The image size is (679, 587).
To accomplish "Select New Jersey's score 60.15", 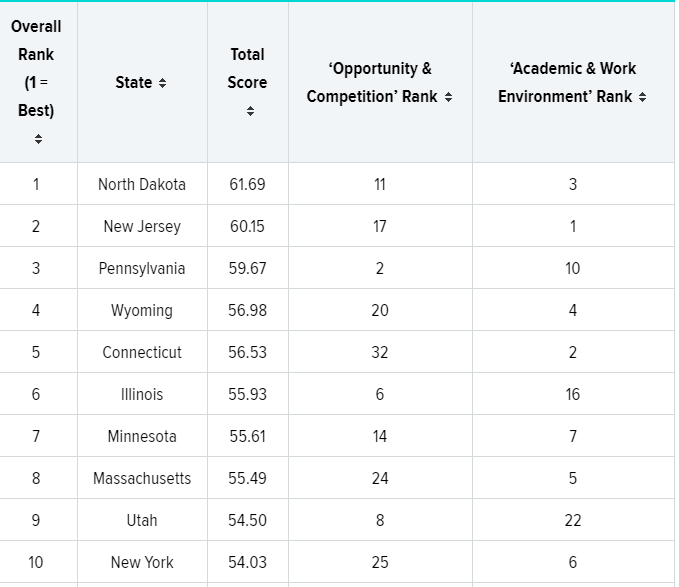I will tap(247, 226).
